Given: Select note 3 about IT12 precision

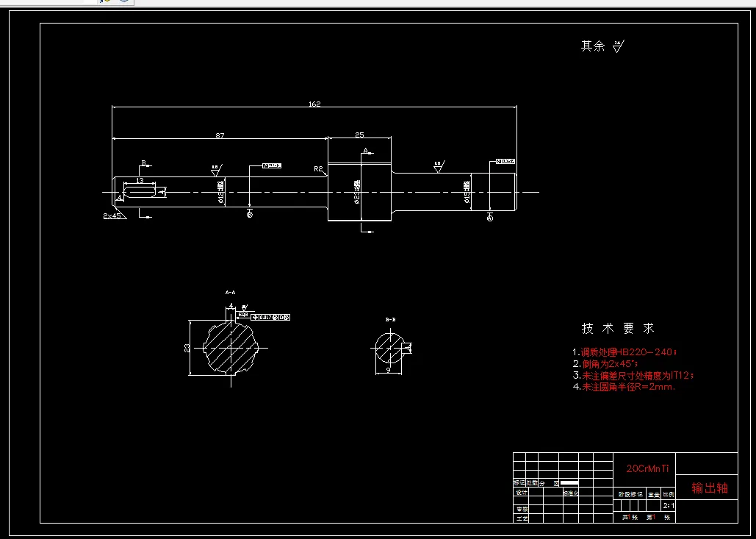Looking at the screenshot, I should click(x=633, y=376).
